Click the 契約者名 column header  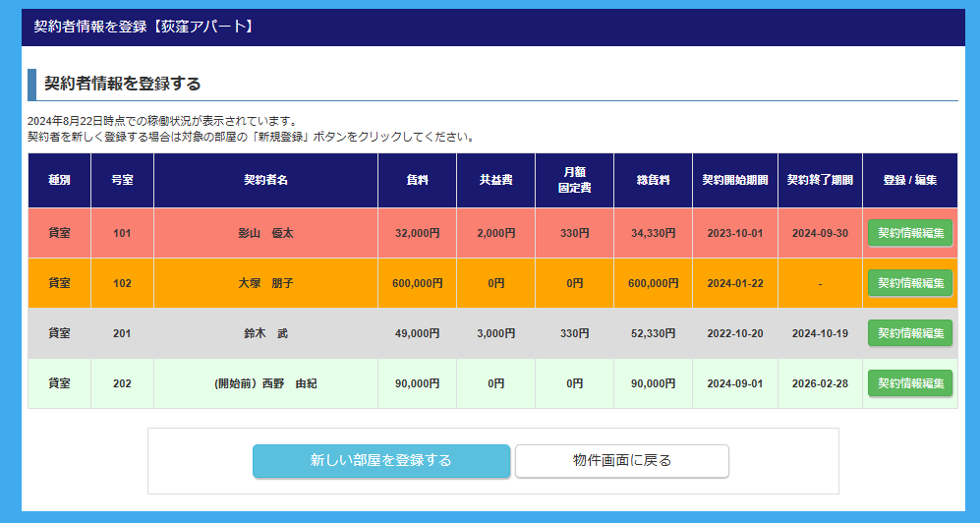pos(265,181)
